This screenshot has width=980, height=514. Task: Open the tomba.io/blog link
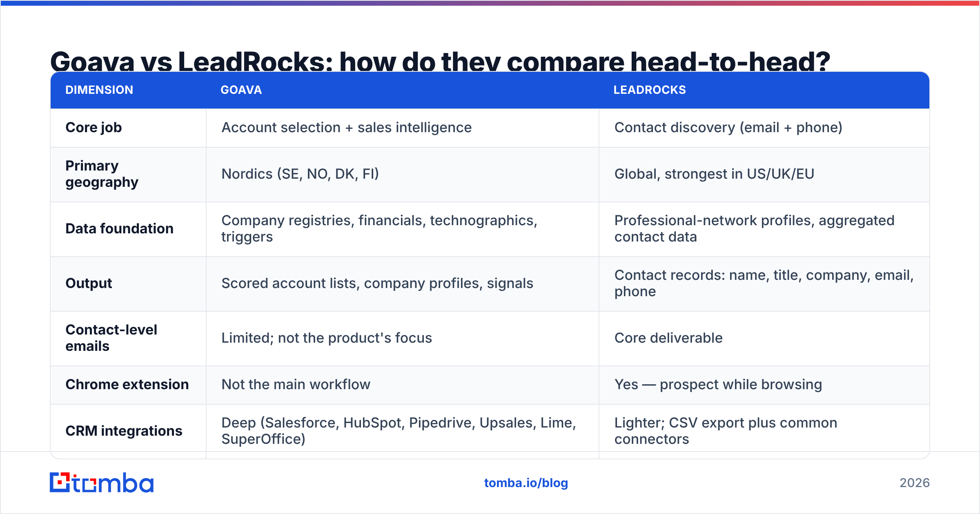coord(526,483)
